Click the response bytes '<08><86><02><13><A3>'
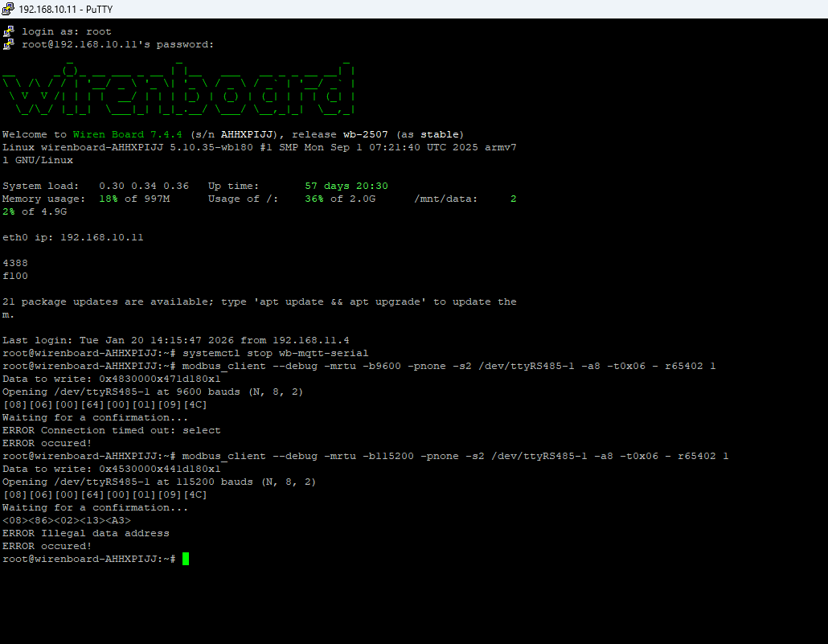This screenshot has width=828, height=644. 67,520
